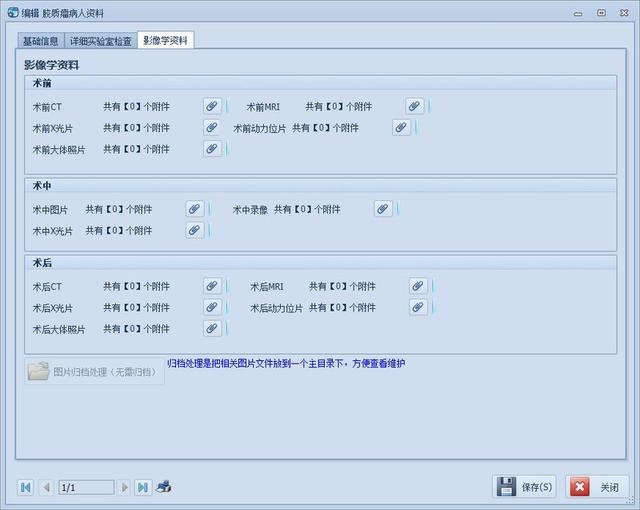The width and height of the screenshot is (640, 510).
Task: Open attachments for 术后CT
Action: [212, 286]
